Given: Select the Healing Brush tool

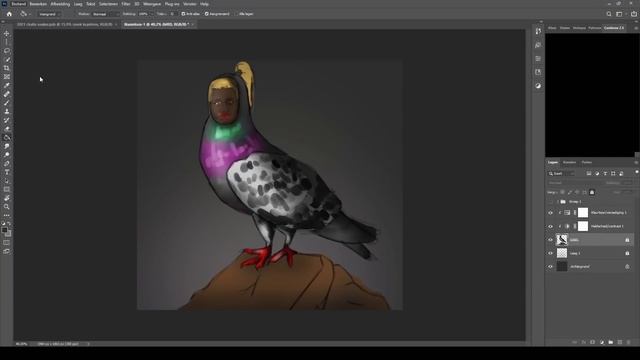Looking at the screenshot, I should 7,94.
